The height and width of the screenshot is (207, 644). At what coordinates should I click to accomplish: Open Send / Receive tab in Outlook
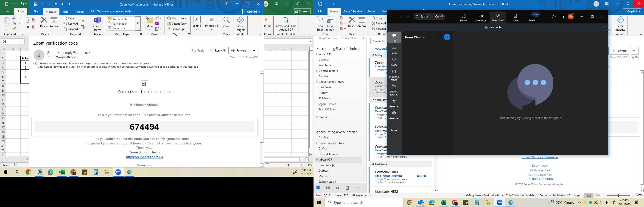353,11
